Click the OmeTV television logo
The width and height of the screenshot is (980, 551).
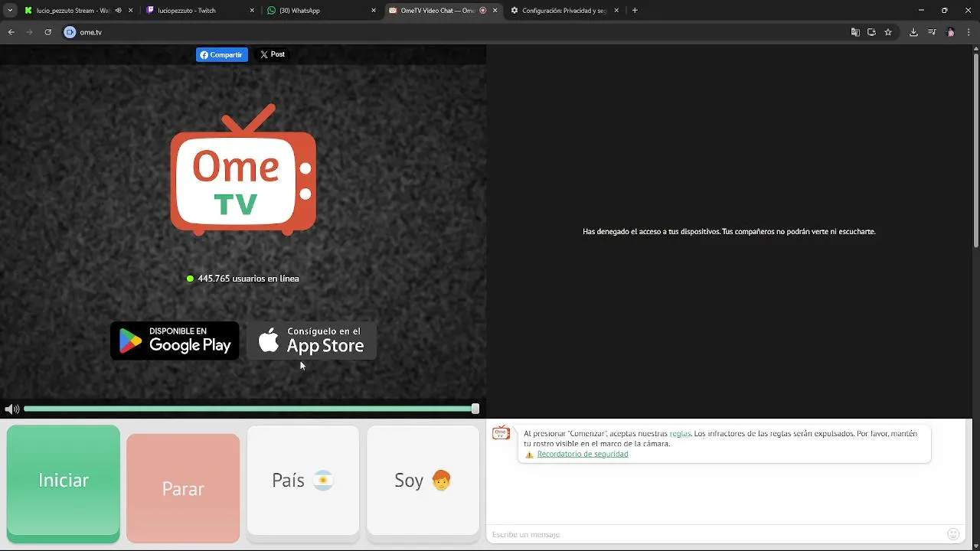click(x=243, y=170)
